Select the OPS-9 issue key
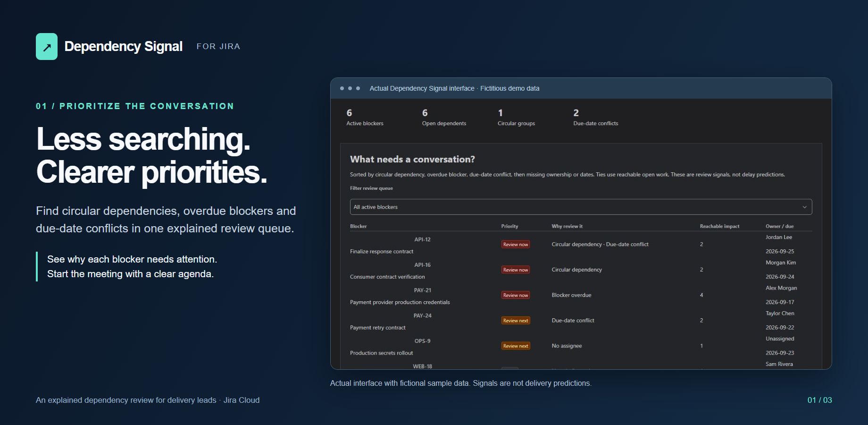The image size is (868, 425). (422, 341)
